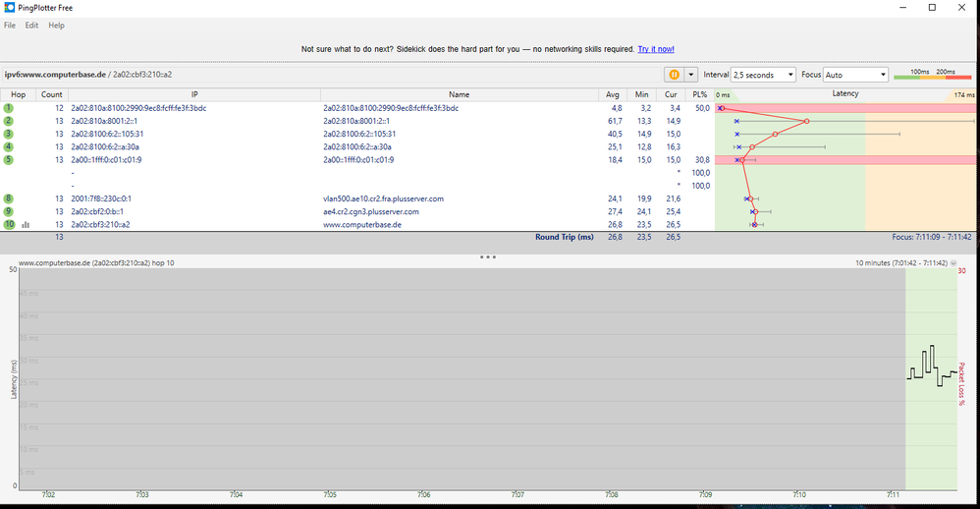
Task: Select hop 3 green circle icon
Action: click(8, 134)
